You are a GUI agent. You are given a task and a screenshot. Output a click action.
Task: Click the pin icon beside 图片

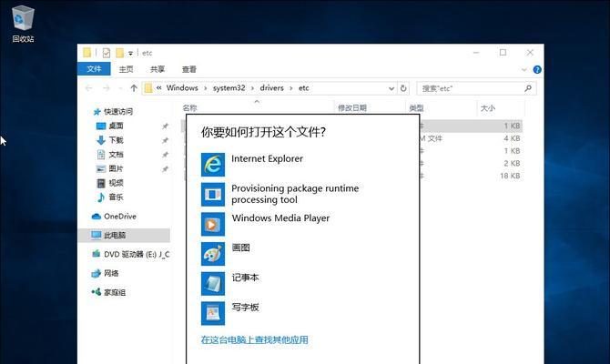165,168
